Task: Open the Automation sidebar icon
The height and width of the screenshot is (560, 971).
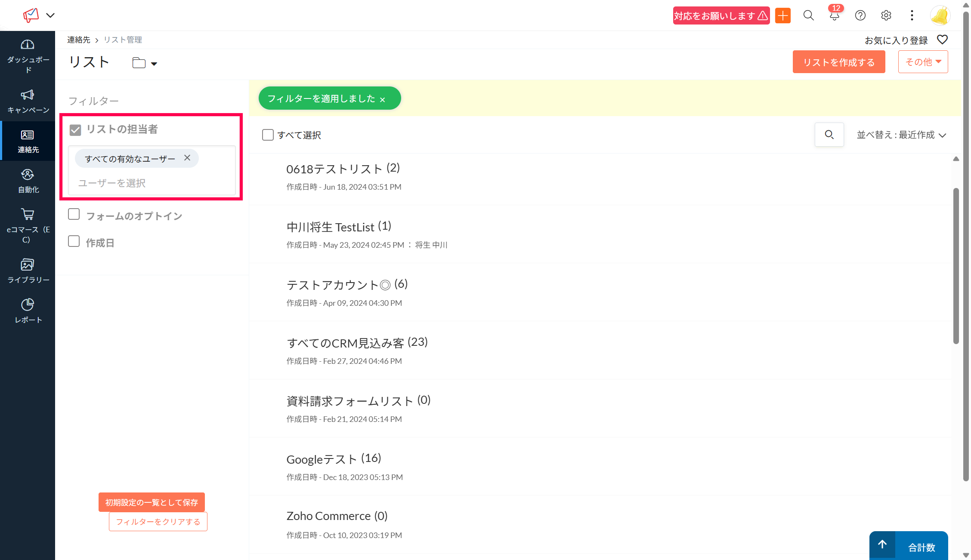Action: click(x=28, y=175)
